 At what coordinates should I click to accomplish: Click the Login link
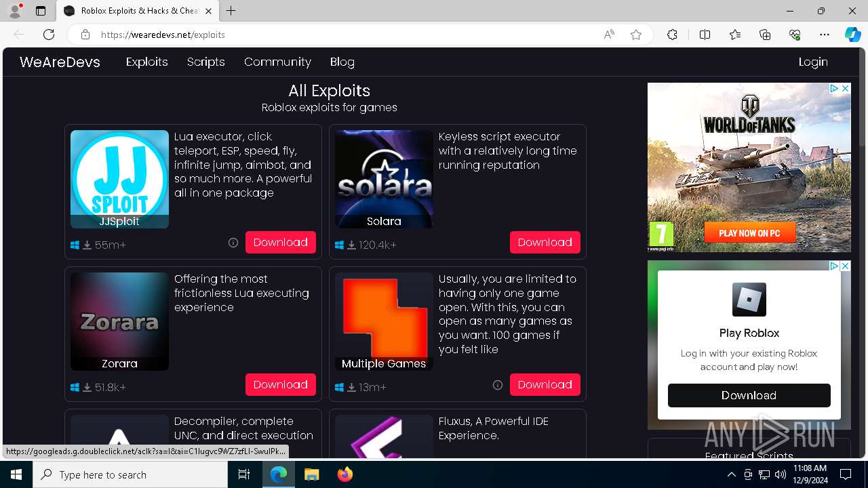click(x=813, y=62)
